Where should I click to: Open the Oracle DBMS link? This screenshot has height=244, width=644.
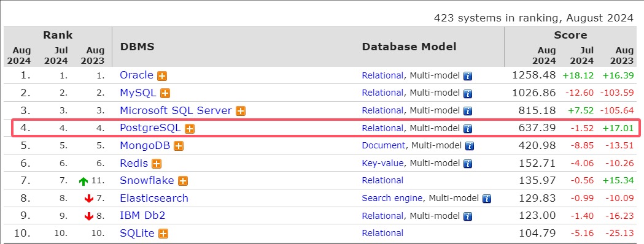[x=136, y=75]
